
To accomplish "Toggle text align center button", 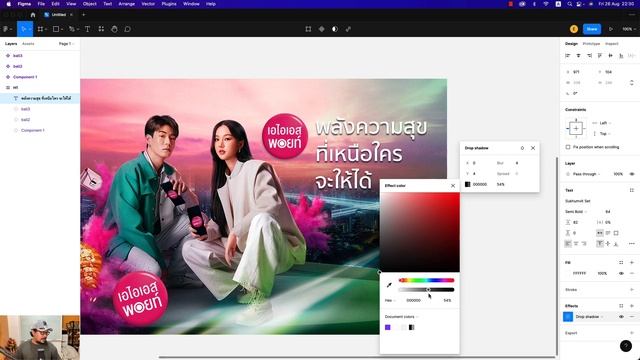I will pos(576,244).
